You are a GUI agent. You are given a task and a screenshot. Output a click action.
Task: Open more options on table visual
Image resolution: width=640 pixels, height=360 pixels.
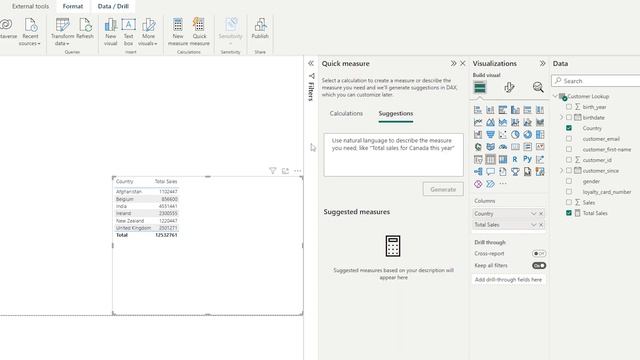coord(298,171)
